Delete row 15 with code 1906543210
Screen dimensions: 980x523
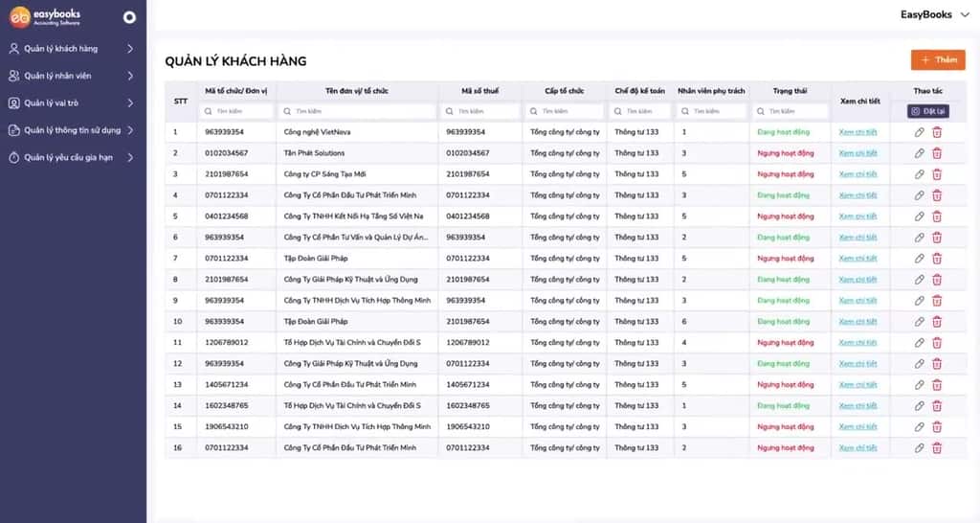click(x=937, y=426)
